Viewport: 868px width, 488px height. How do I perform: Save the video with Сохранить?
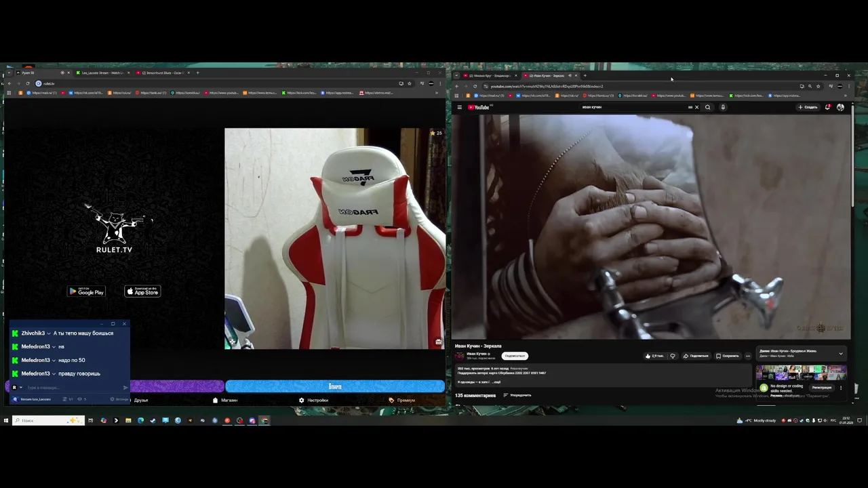[x=728, y=356]
